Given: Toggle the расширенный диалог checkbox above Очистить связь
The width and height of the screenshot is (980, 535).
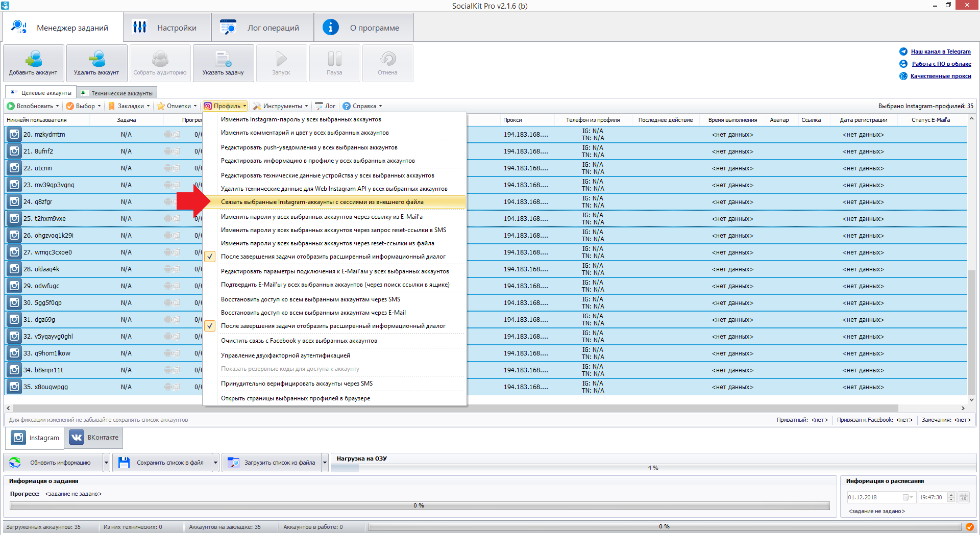Looking at the screenshot, I should coord(210,326).
